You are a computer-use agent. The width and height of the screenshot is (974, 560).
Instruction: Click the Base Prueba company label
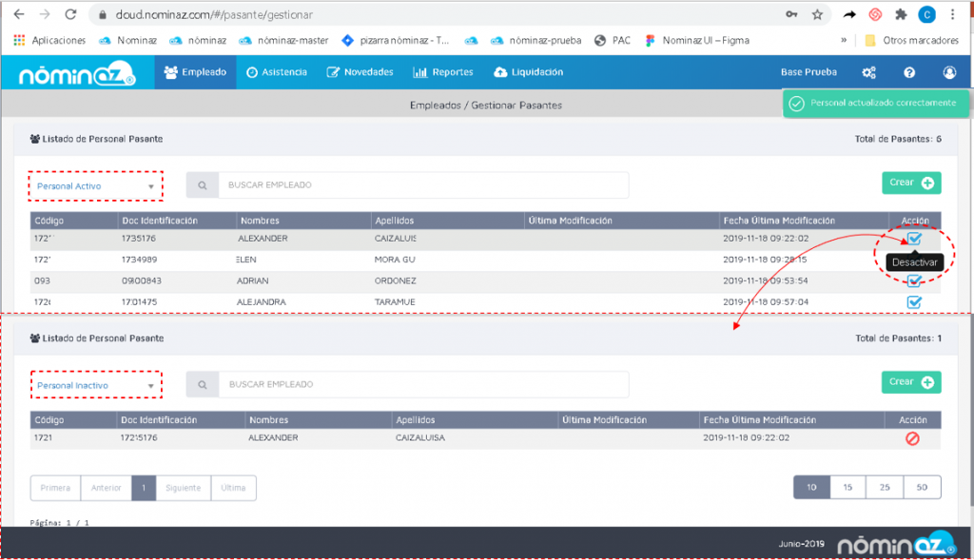pos(808,72)
